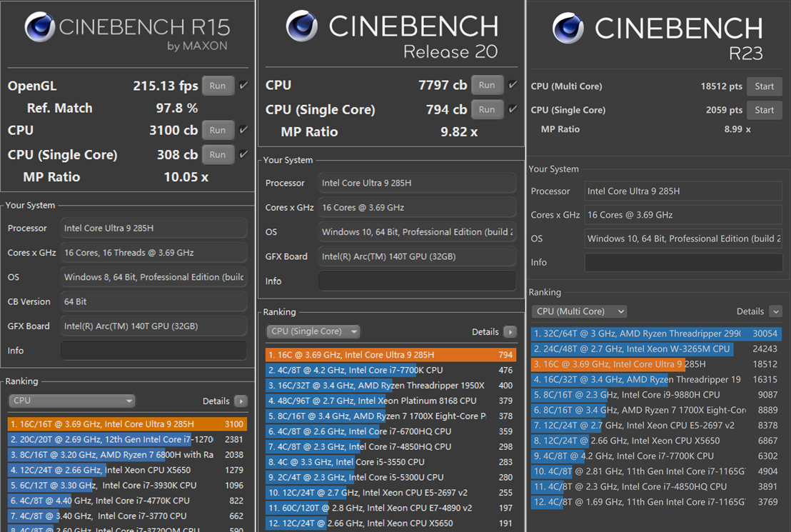Image resolution: width=791 pixels, height=532 pixels.
Task: Select R23 rank 3 row scoring 18512
Action: tap(656, 364)
